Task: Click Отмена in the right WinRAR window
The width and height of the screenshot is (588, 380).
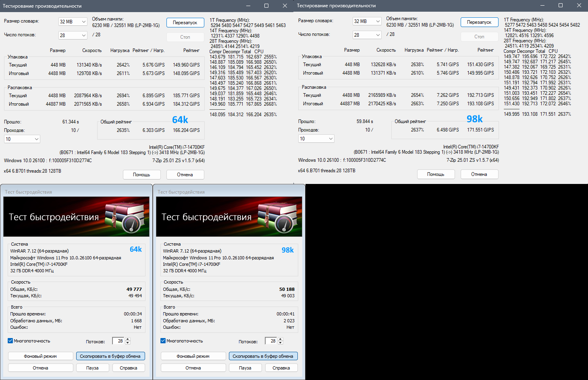Action: [x=193, y=368]
